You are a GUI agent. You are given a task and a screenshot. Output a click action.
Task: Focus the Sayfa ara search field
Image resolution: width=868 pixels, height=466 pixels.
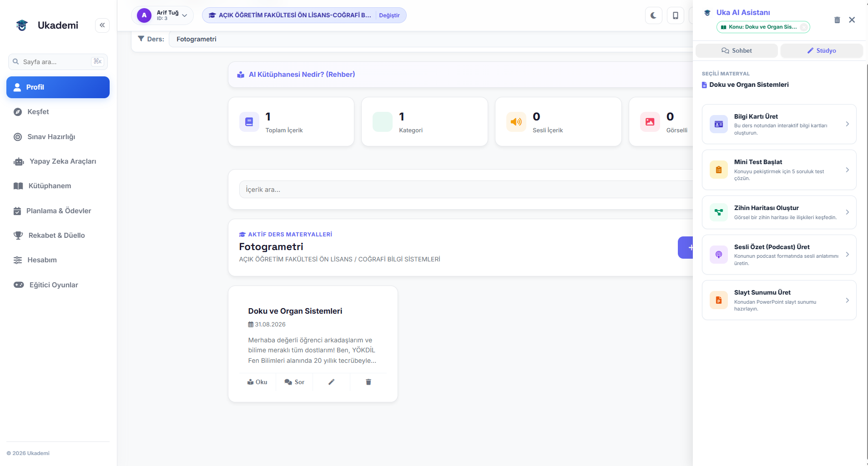tap(58, 62)
